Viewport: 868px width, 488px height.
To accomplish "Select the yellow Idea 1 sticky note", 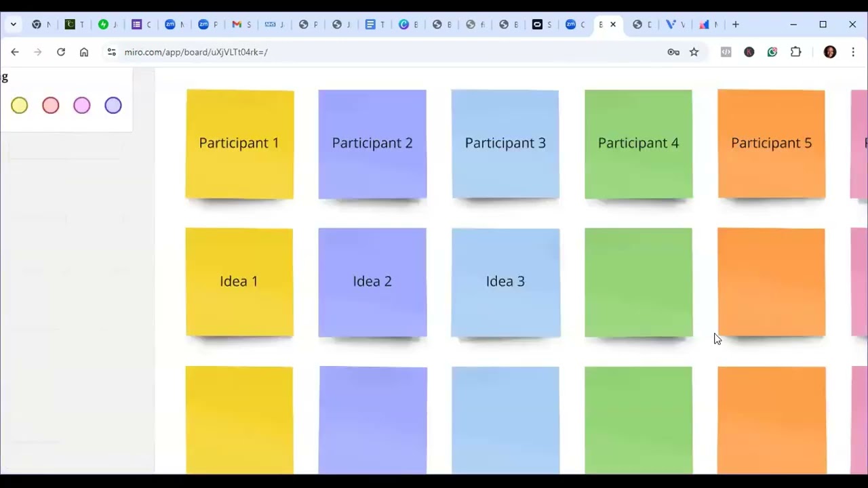I will click(x=239, y=282).
